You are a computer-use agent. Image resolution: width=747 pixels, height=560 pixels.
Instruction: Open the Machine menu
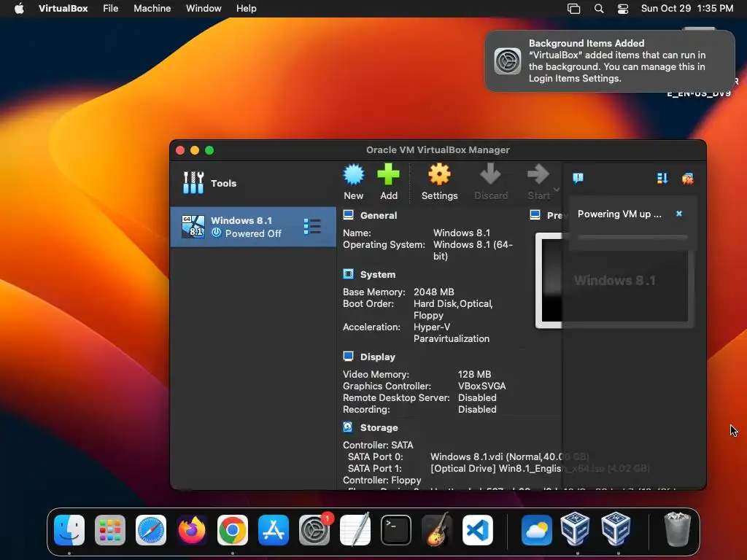tap(152, 9)
